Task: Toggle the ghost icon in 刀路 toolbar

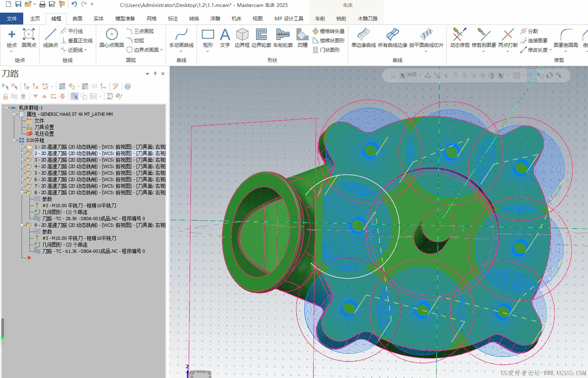Action: [x=23, y=97]
